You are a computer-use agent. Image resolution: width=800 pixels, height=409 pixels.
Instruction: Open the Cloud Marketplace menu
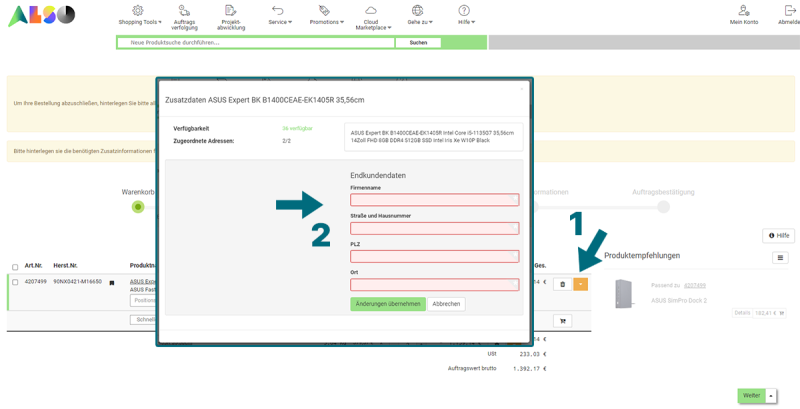[371, 24]
